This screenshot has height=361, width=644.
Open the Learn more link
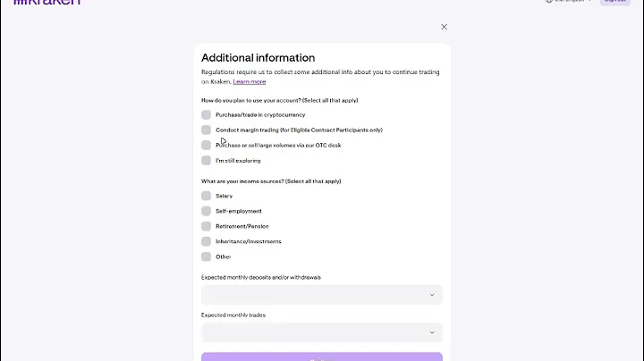tap(250, 81)
